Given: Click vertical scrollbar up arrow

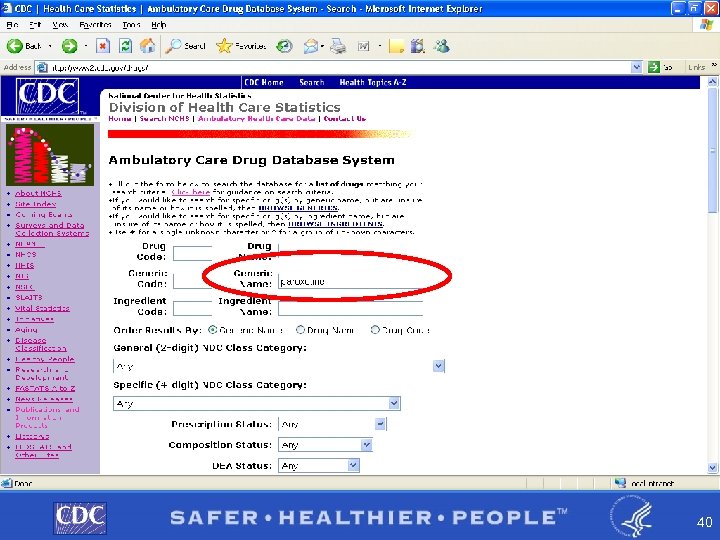Looking at the screenshot, I should click(712, 82).
